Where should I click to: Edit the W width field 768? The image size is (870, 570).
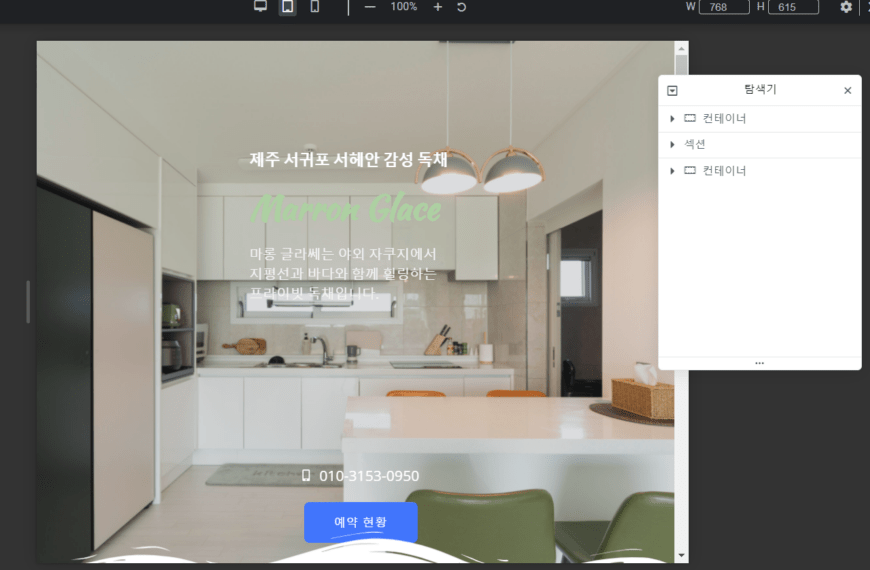(x=724, y=7)
